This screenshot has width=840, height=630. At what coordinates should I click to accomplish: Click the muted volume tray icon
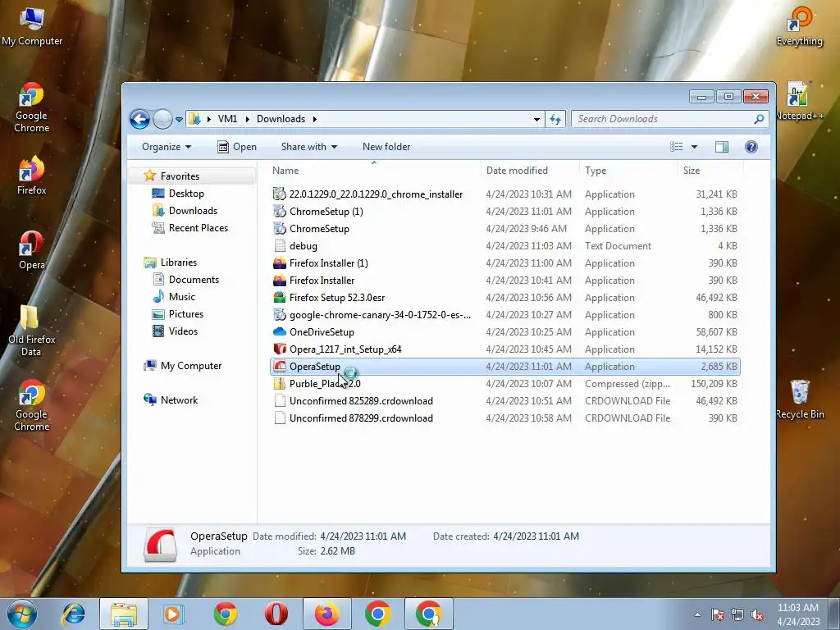click(757, 614)
